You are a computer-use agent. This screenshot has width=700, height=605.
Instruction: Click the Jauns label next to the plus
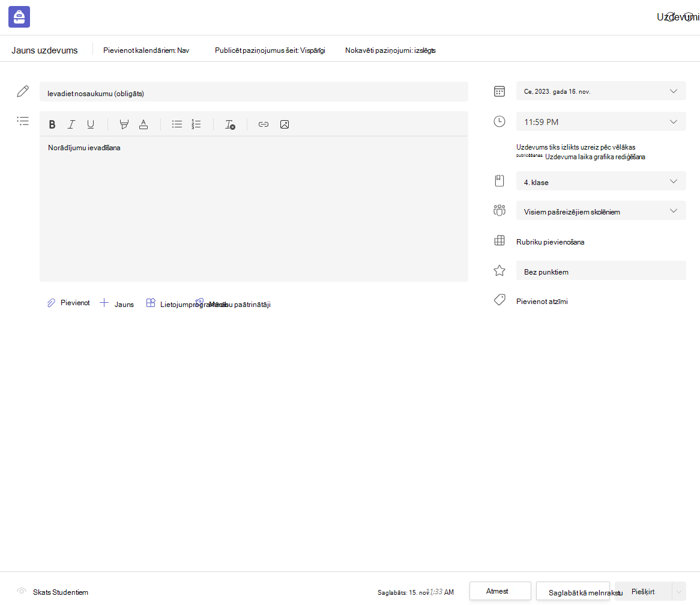[124, 304]
